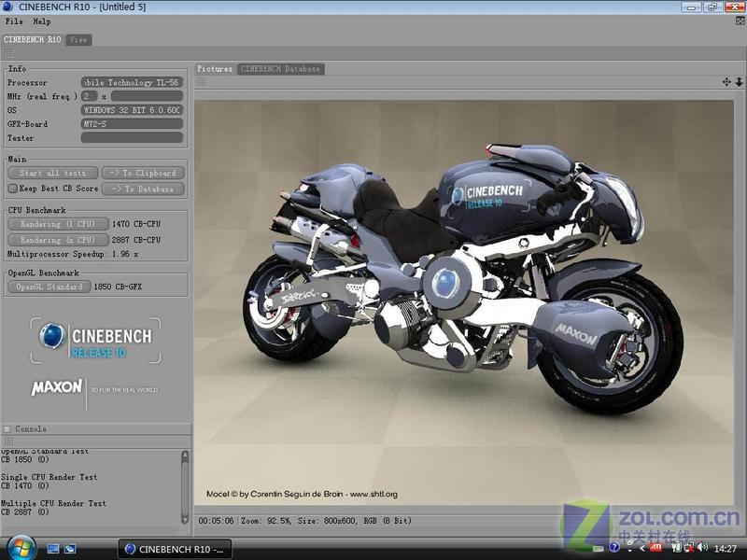Open the CINEBENCH Database tab

tap(280, 69)
